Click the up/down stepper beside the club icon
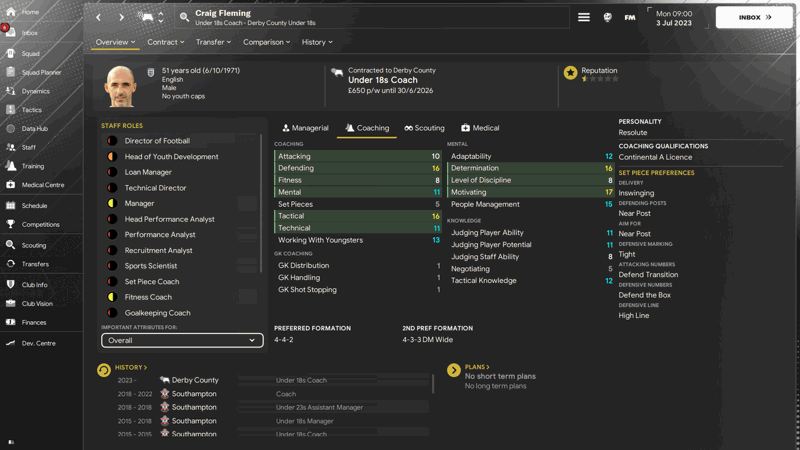 coord(161,17)
